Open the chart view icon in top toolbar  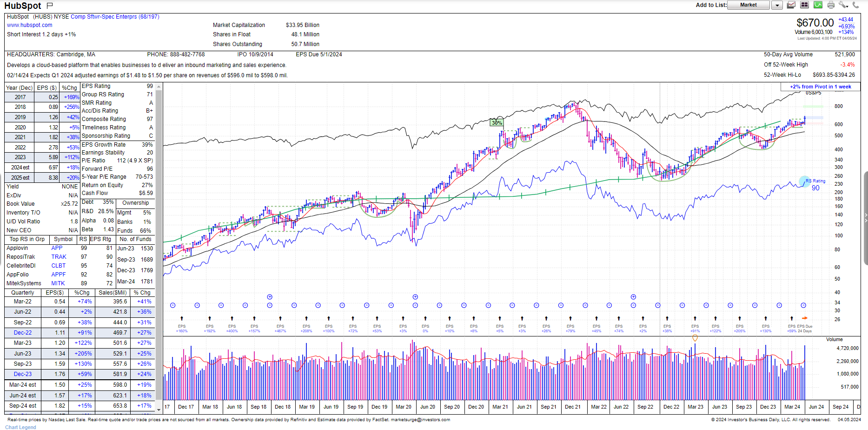(x=791, y=5)
